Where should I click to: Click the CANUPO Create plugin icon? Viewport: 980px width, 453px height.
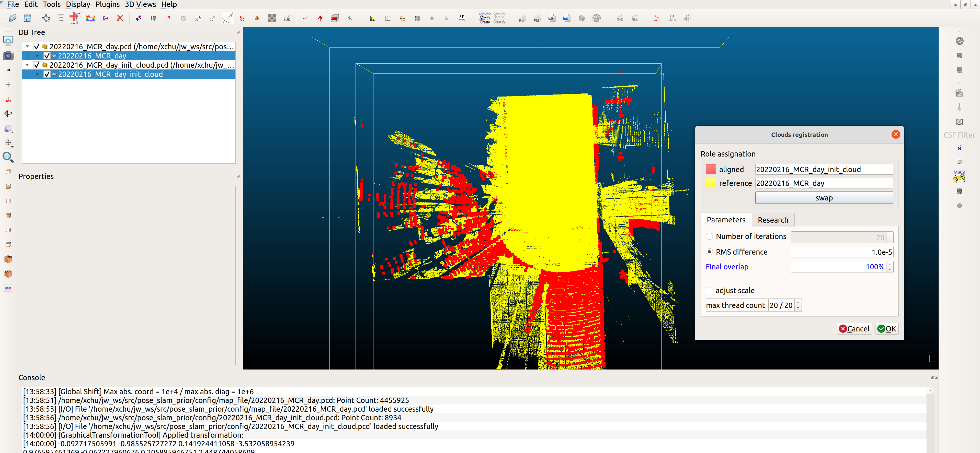(484, 18)
